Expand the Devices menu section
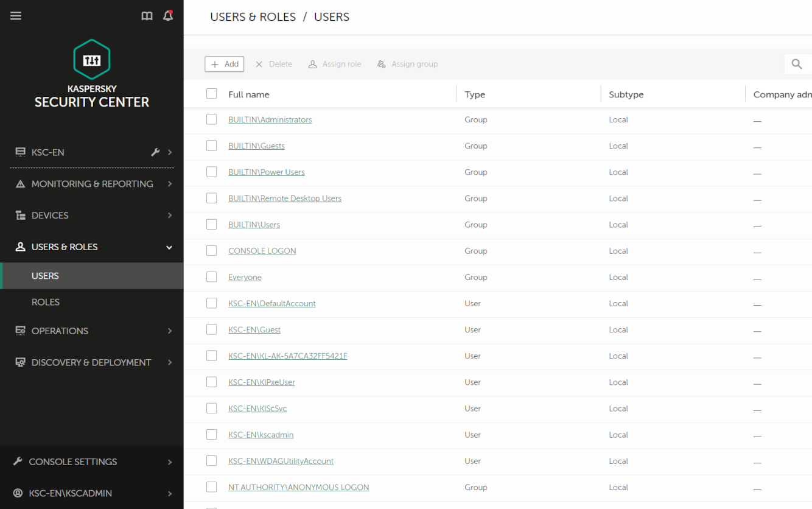 91,216
